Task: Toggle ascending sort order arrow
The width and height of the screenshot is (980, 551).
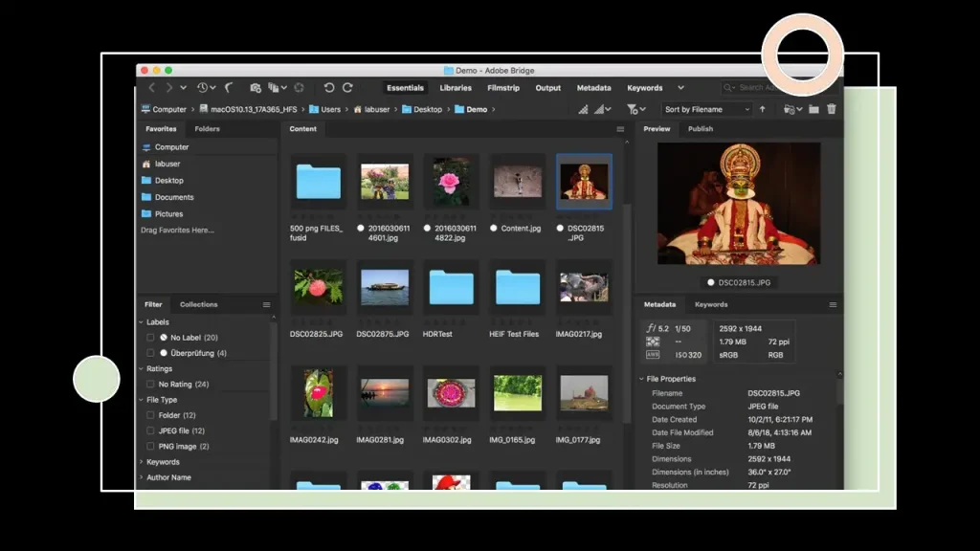Action: pyautogui.click(x=762, y=110)
